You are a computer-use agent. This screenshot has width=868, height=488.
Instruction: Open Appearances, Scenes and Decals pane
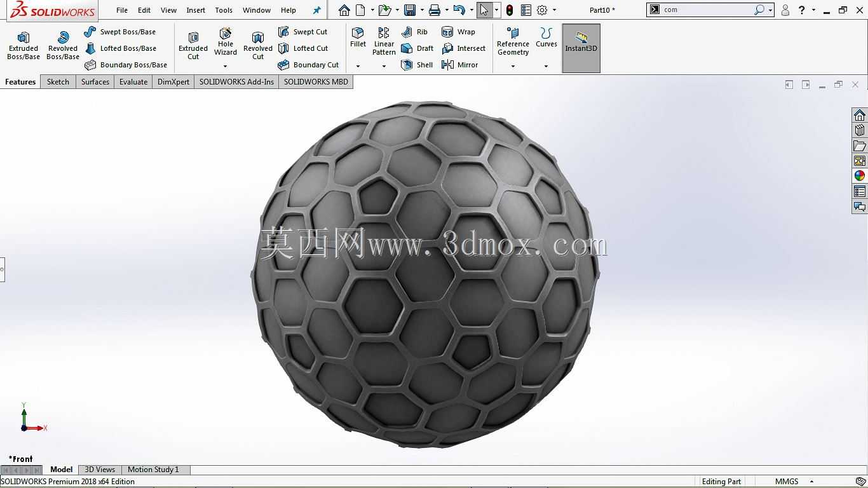[x=860, y=176]
